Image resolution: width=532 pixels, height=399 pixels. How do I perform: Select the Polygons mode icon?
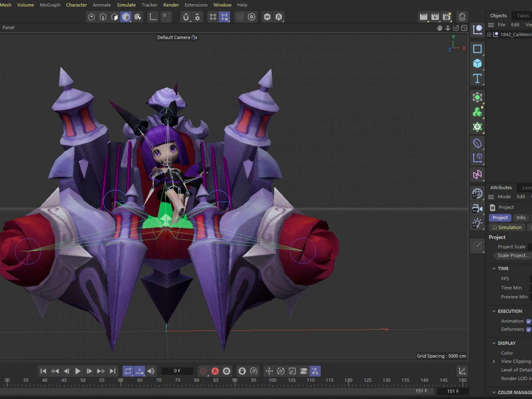click(x=114, y=17)
